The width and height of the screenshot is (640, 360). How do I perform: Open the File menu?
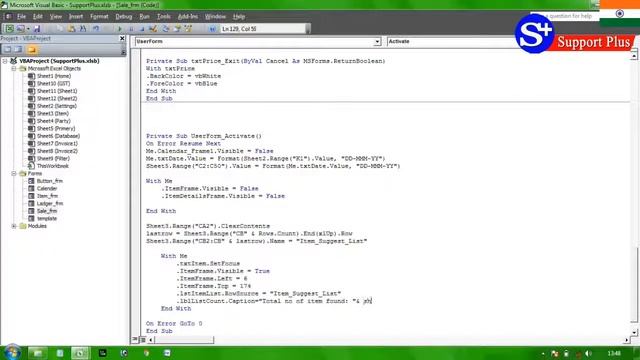pos(21,17)
